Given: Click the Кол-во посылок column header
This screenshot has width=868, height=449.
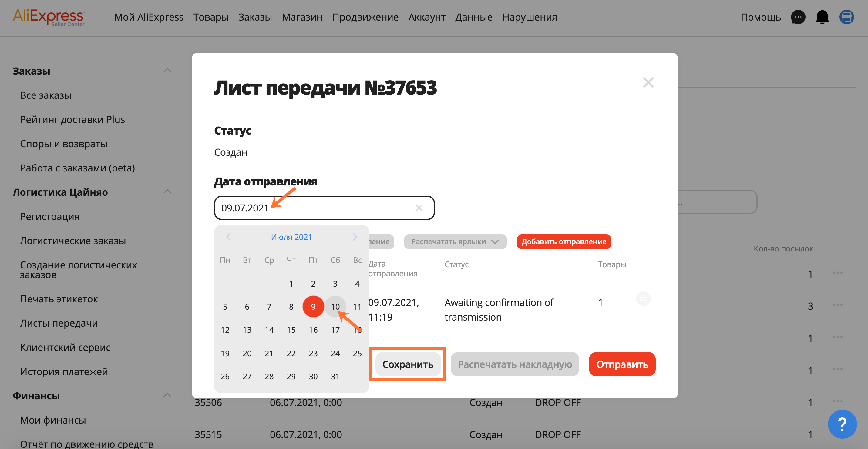Looking at the screenshot, I should [x=783, y=249].
